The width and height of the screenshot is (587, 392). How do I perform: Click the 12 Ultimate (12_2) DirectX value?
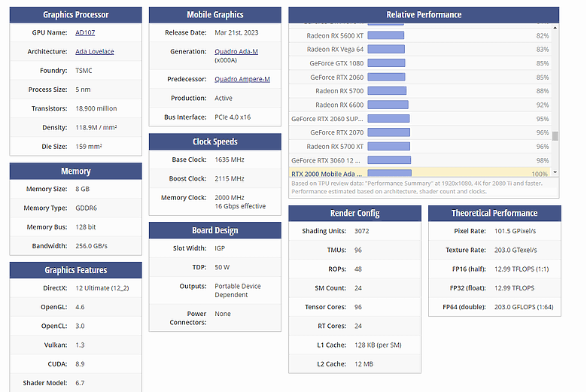click(102, 288)
